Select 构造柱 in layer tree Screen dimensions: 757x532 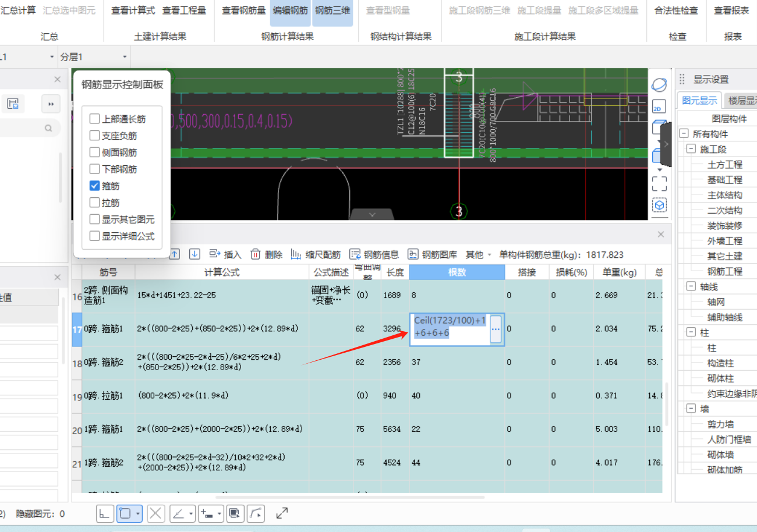pos(720,363)
